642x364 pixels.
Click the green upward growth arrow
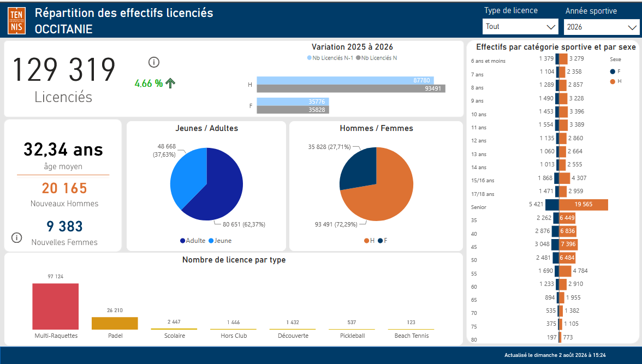click(170, 83)
